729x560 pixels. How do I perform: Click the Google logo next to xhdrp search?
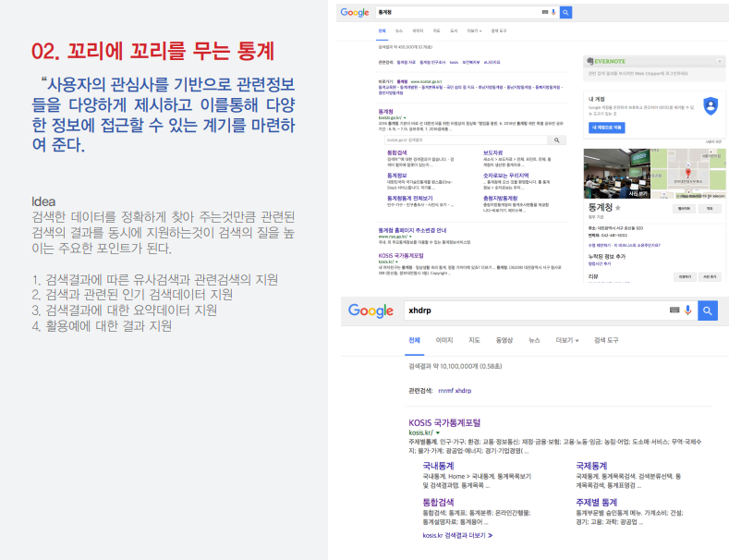pos(371,311)
